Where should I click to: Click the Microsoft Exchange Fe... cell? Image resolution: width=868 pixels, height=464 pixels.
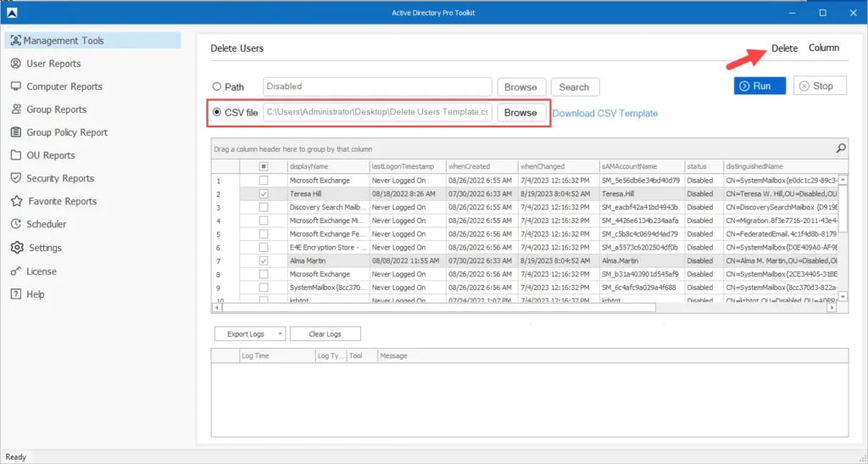point(328,234)
